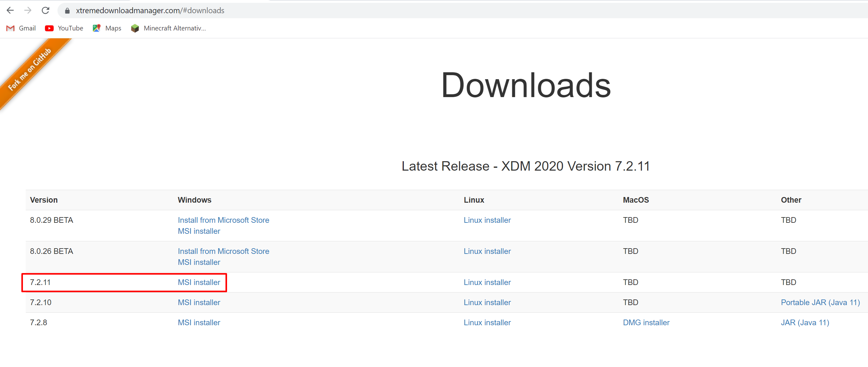Open site security info via the padlock
The height and width of the screenshot is (367, 868).
[x=67, y=10]
